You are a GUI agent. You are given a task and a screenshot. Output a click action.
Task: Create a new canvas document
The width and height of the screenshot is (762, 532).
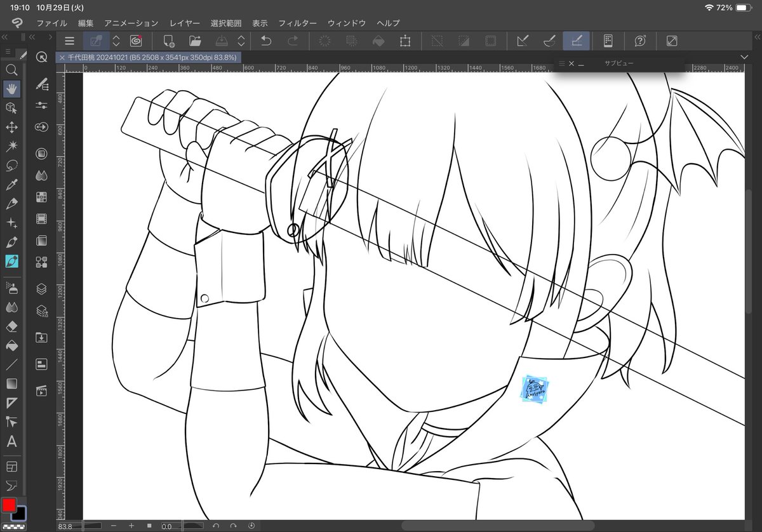point(168,41)
